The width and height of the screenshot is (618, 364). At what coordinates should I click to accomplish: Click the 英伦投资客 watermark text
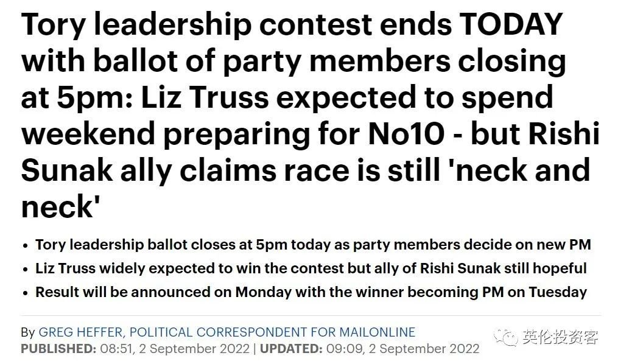coord(560,337)
